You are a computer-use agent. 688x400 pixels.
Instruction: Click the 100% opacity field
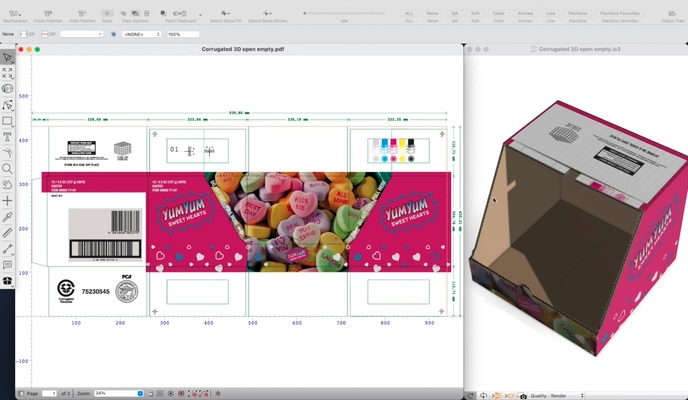tap(183, 34)
